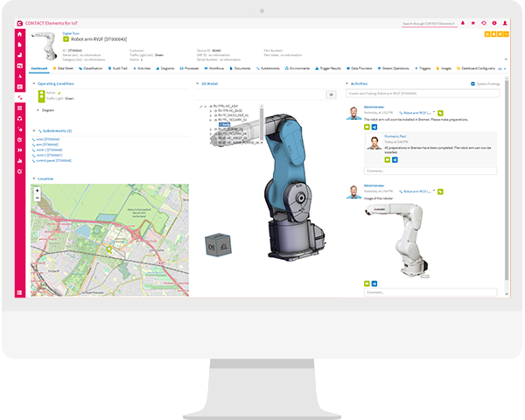Click the user profile icon

click(505, 23)
